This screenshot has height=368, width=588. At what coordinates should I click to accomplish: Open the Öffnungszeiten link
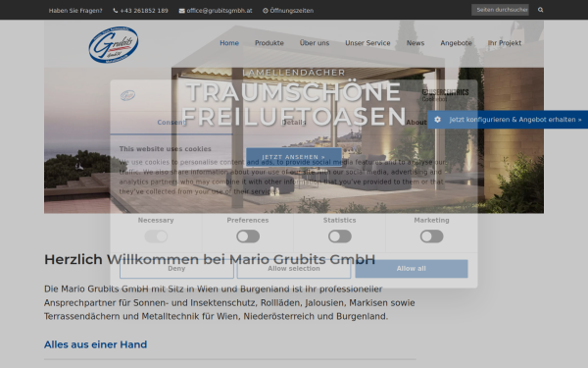(x=292, y=11)
